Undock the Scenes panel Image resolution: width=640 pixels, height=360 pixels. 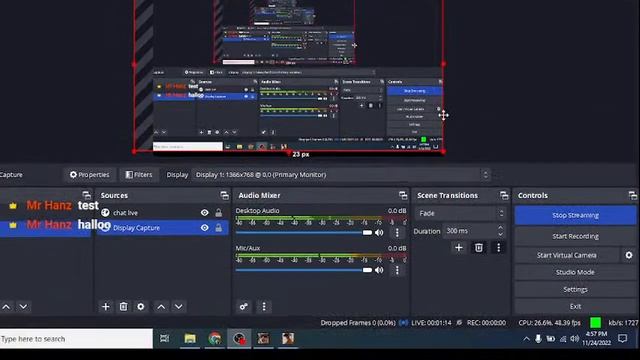tap(86, 195)
